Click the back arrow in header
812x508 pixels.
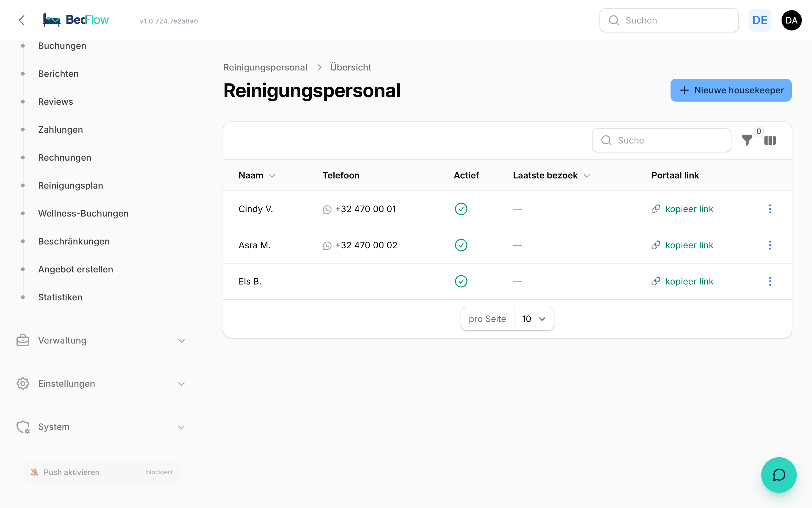(x=22, y=20)
